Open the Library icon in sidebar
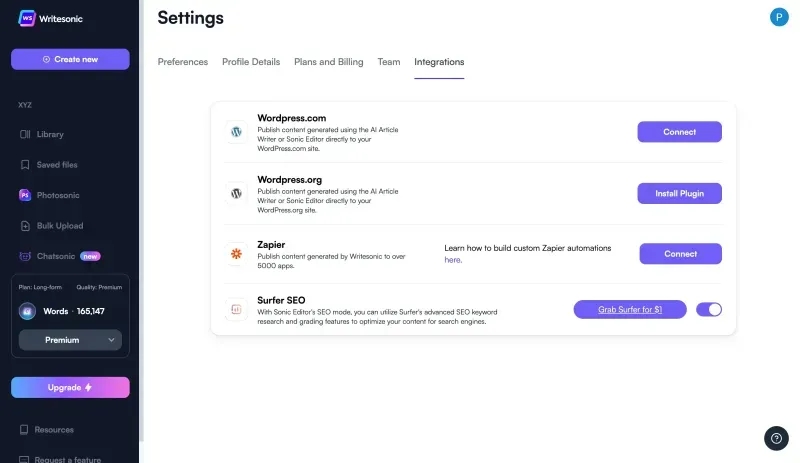Screen dimensions: 800x463 (25, 134)
